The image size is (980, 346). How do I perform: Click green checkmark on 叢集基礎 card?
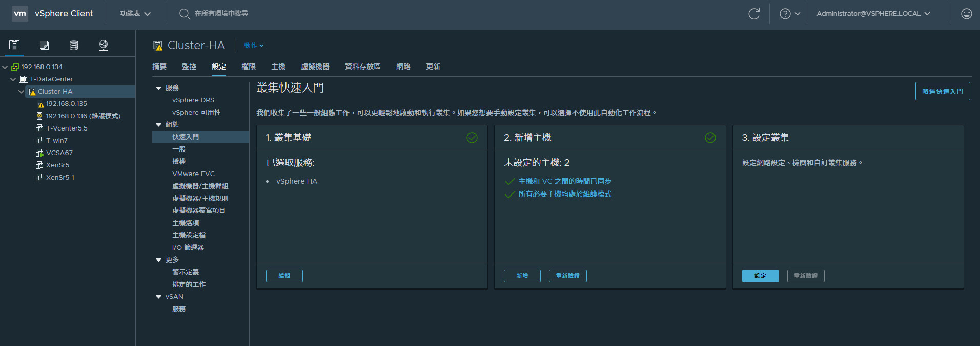472,138
